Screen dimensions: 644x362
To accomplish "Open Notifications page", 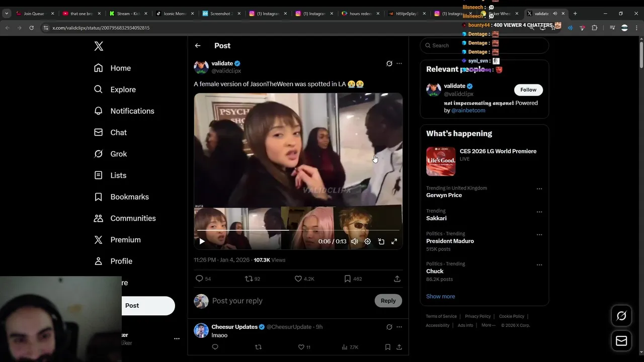I will [x=124, y=111].
